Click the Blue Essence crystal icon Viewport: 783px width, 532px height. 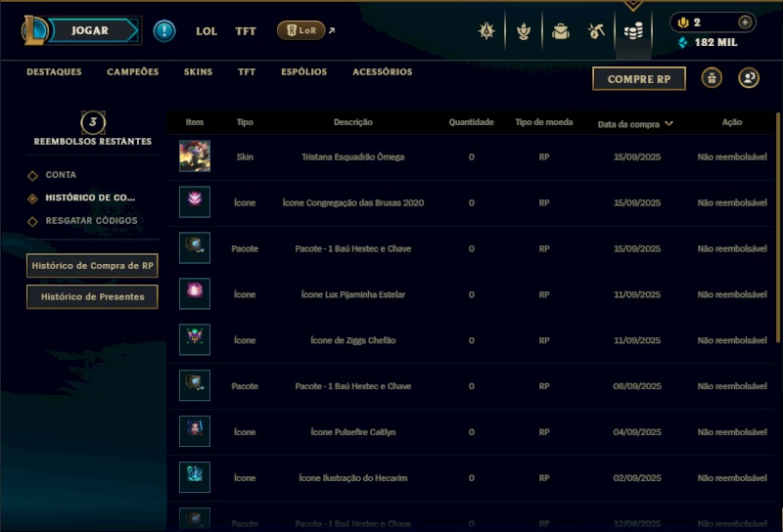coord(682,42)
